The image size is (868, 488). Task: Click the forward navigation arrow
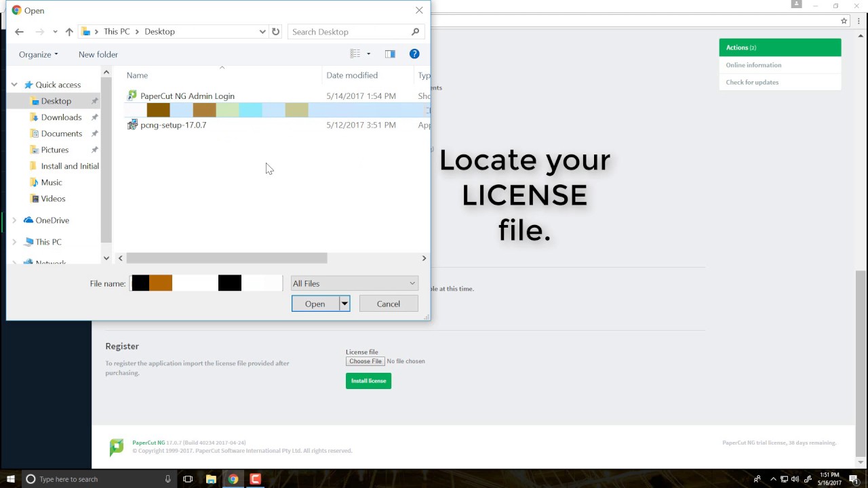tap(39, 32)
